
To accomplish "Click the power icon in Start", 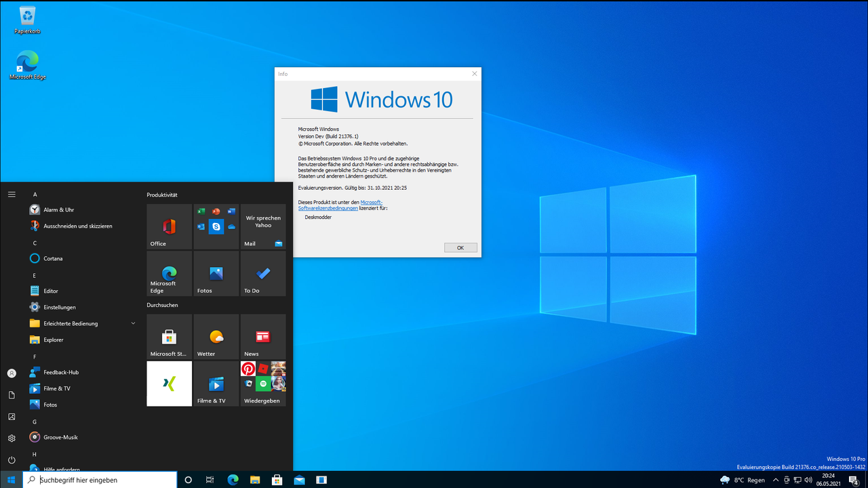I will coord(12,460).
